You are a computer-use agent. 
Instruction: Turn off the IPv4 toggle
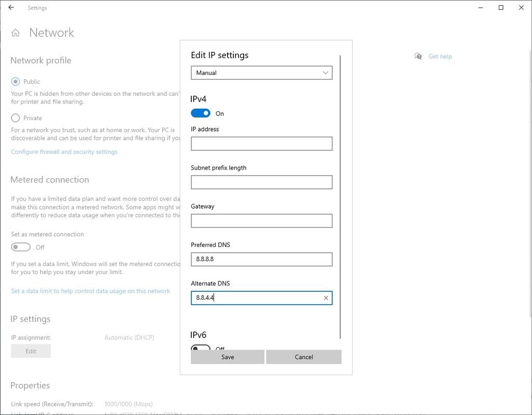201,113
